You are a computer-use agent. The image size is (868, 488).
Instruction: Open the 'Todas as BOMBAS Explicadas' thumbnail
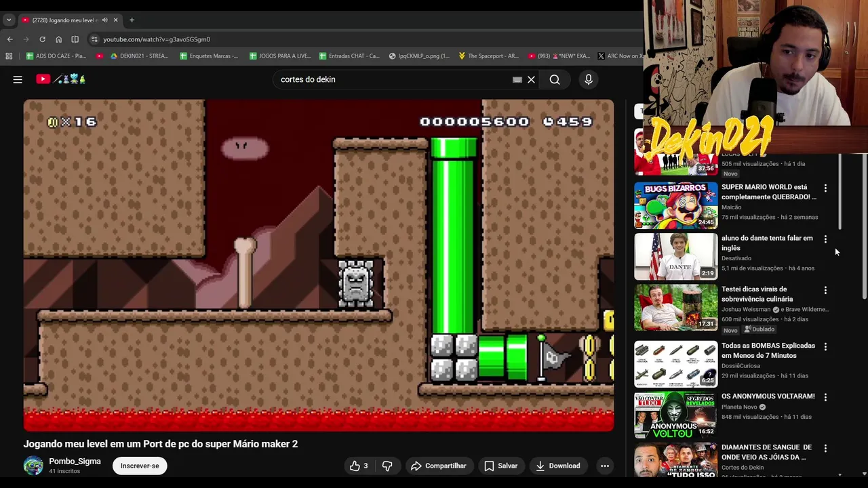coord(675,364)
